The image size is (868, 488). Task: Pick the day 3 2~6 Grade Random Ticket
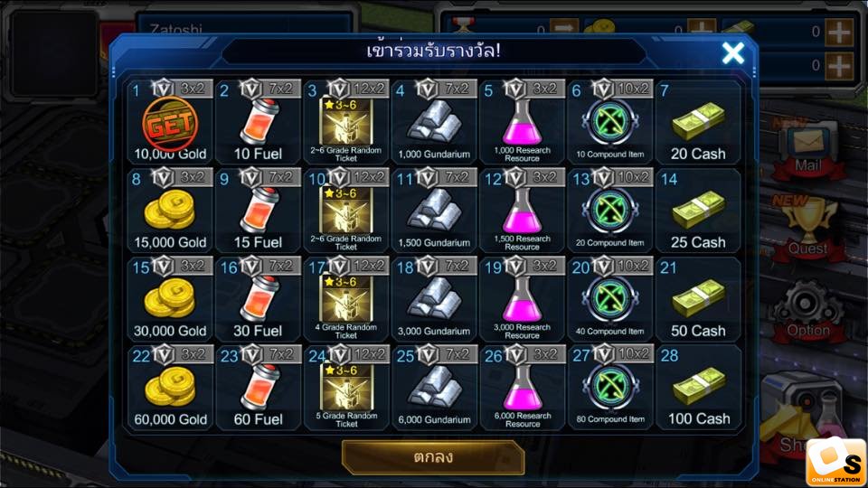[346, 122]
